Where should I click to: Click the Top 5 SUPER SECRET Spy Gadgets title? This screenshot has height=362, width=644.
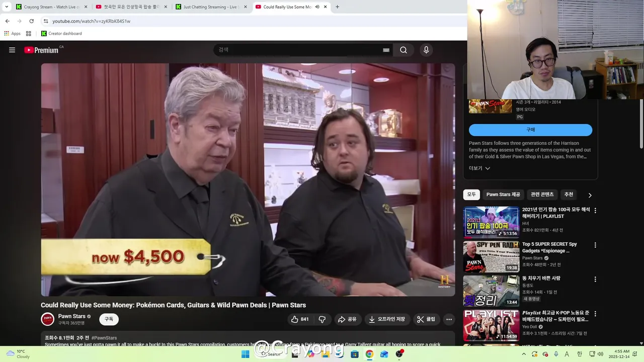[x=549, y=247]
